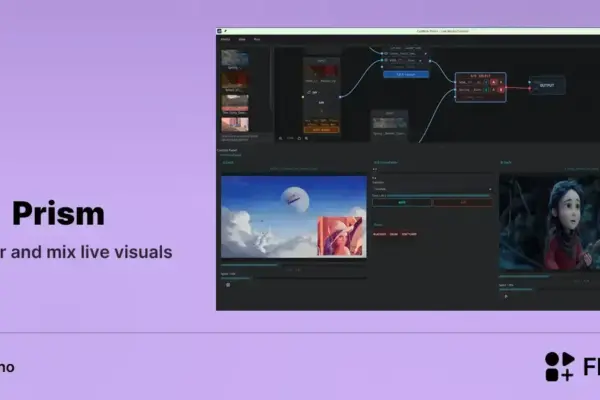Click the OUTPUT node
600x400 pixels.
(x=547, y=85)
